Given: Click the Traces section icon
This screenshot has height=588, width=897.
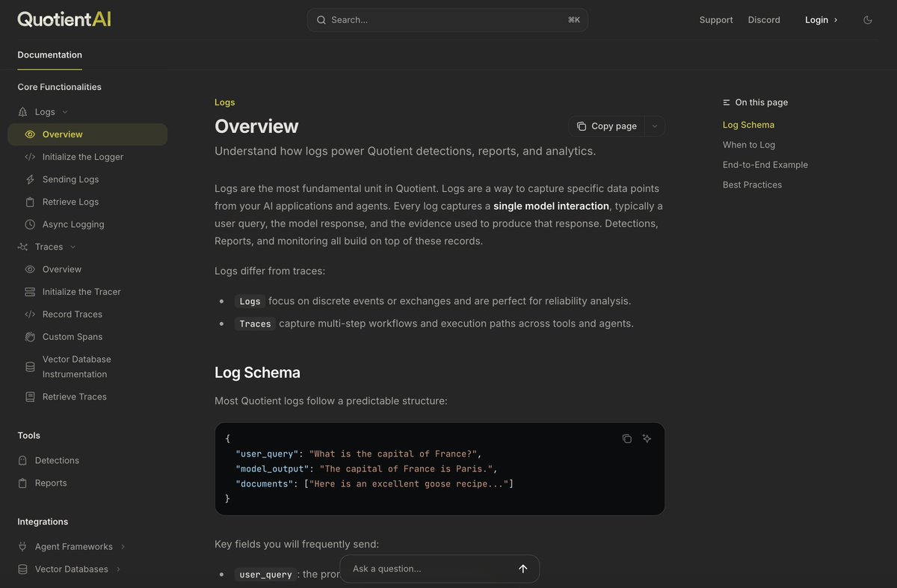Looking at the screenshot, I should point(22,247).
